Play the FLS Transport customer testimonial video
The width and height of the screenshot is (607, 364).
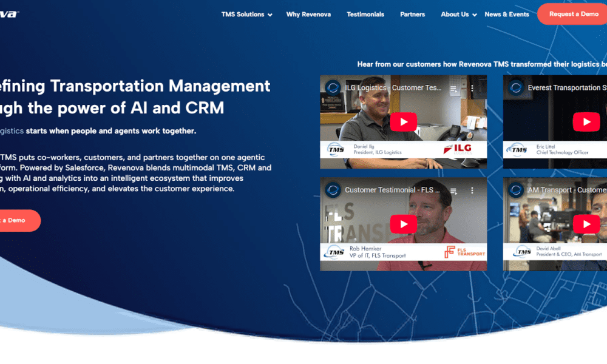pos(403,223)
